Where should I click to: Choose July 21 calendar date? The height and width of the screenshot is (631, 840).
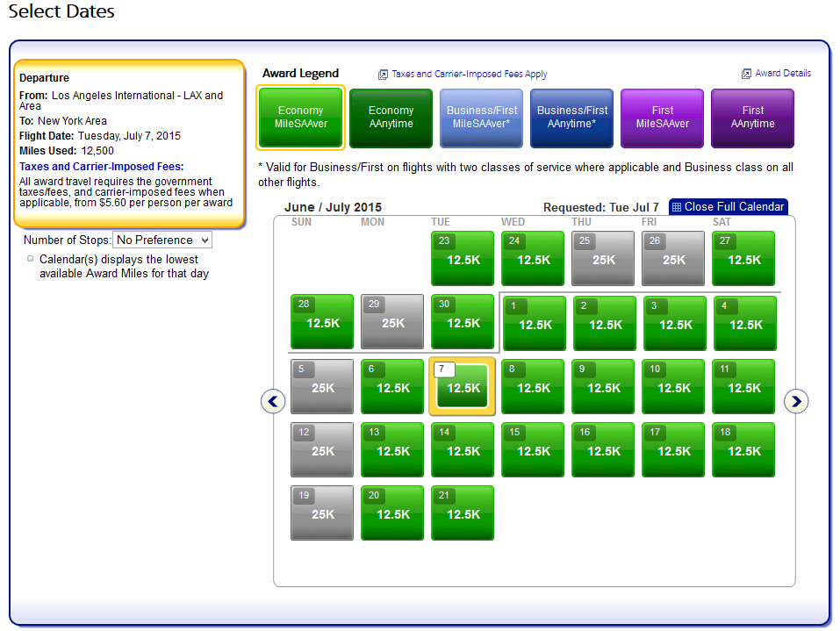pyautogui.click(x=463, y=513)
